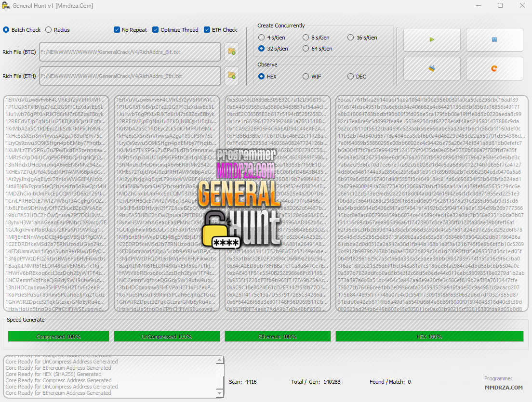
Task: Select HEX key starting b6a304f7fc7ac57a
Action: 427,150
